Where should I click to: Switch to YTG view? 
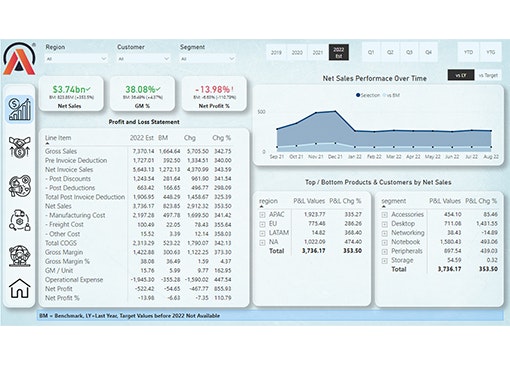(x=490, y=52)
